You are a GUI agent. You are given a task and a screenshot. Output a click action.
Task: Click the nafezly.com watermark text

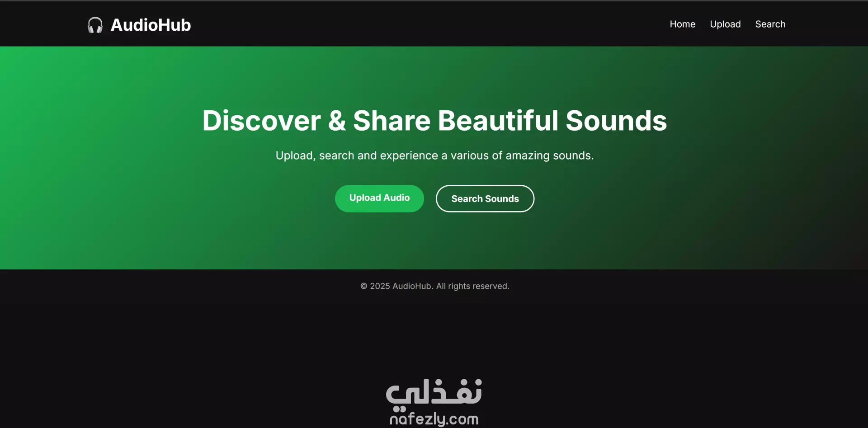[434, 419]
